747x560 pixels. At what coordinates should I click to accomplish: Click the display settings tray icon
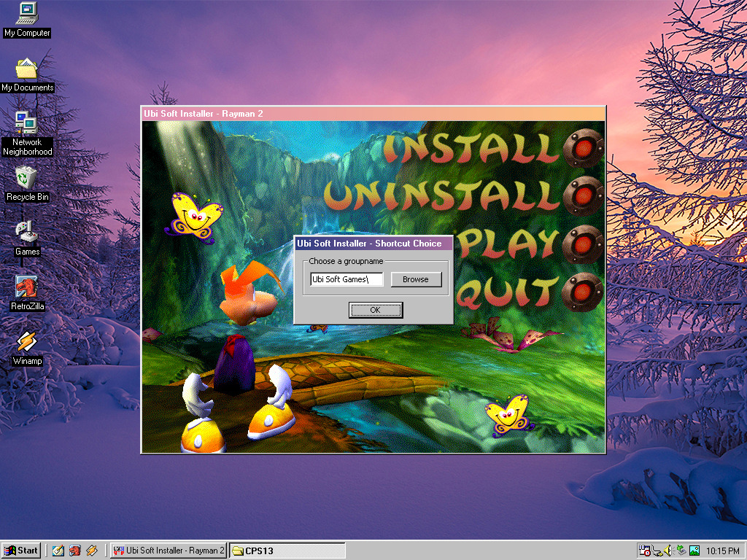coord(694,551)
